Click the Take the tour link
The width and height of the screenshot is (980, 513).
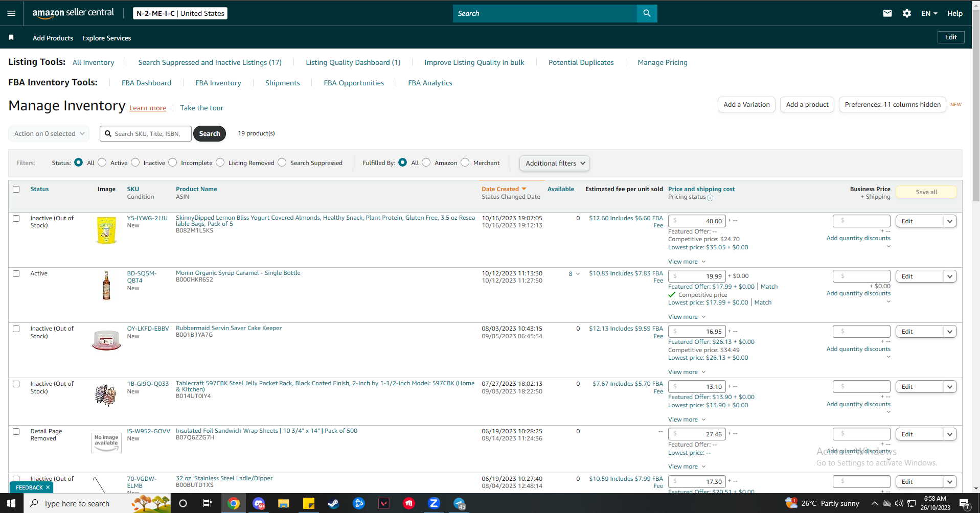coord(201,108)
